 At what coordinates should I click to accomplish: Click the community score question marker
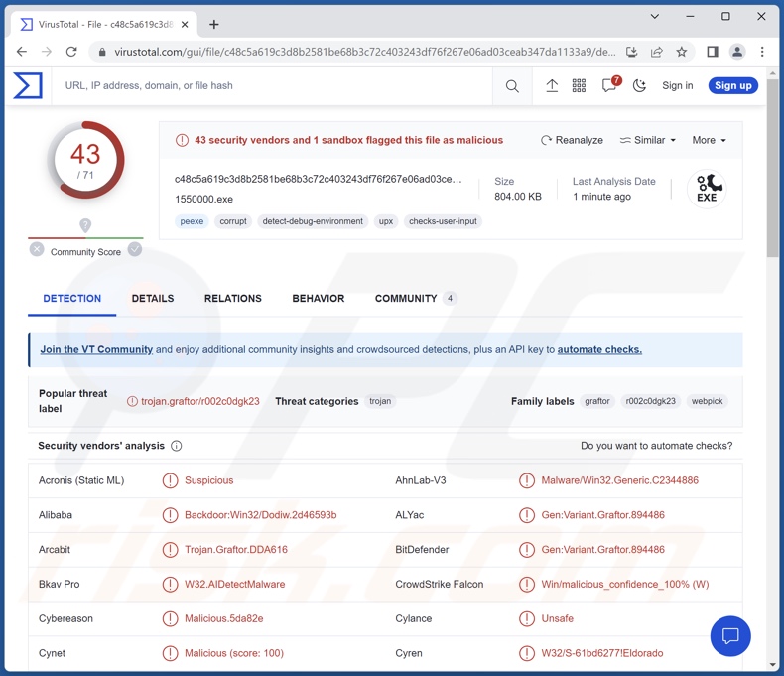point(85,225)
